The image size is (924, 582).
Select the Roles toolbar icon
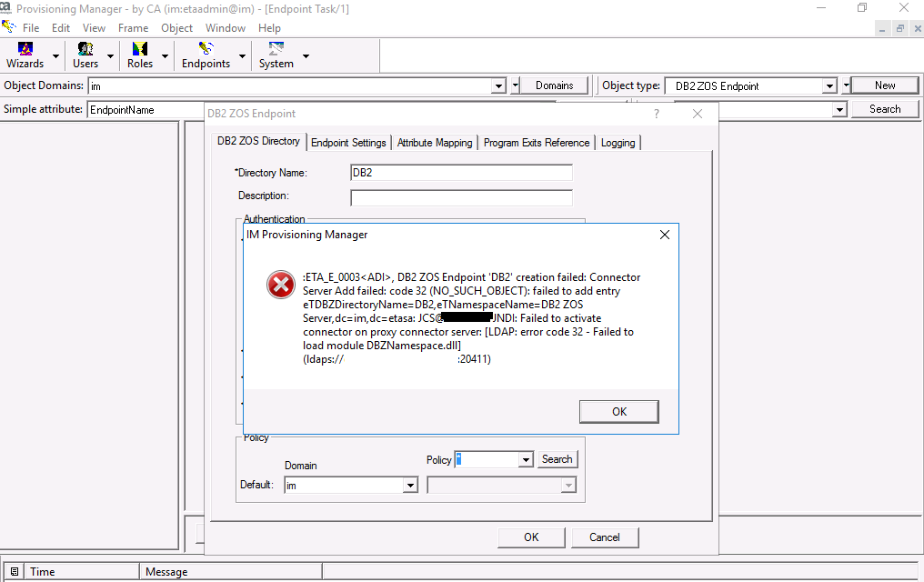[x=140, y=55]
